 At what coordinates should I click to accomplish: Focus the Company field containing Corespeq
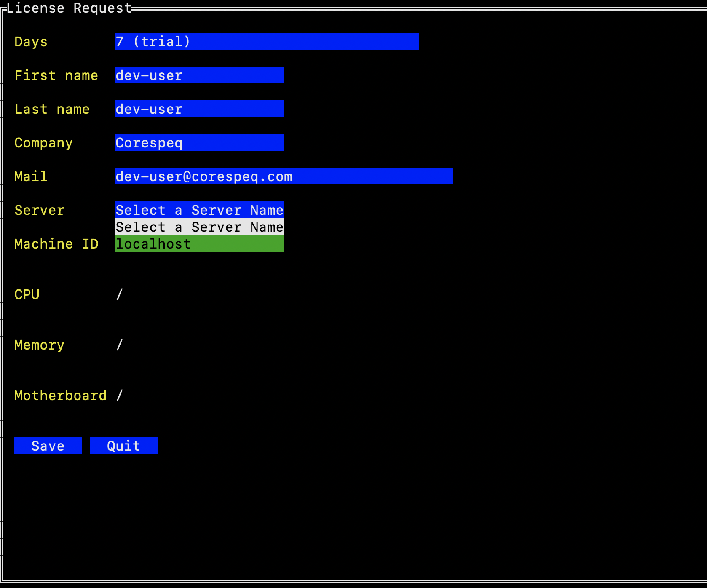[x=199, y=142]
